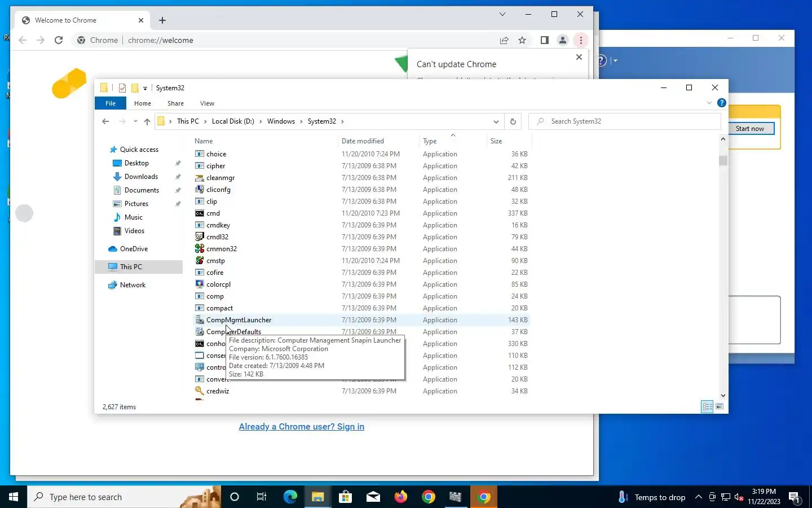The width and height of the screenshot is (812, 508).
Task: Open the File ribbon tab
Action: tap(111, 103)
